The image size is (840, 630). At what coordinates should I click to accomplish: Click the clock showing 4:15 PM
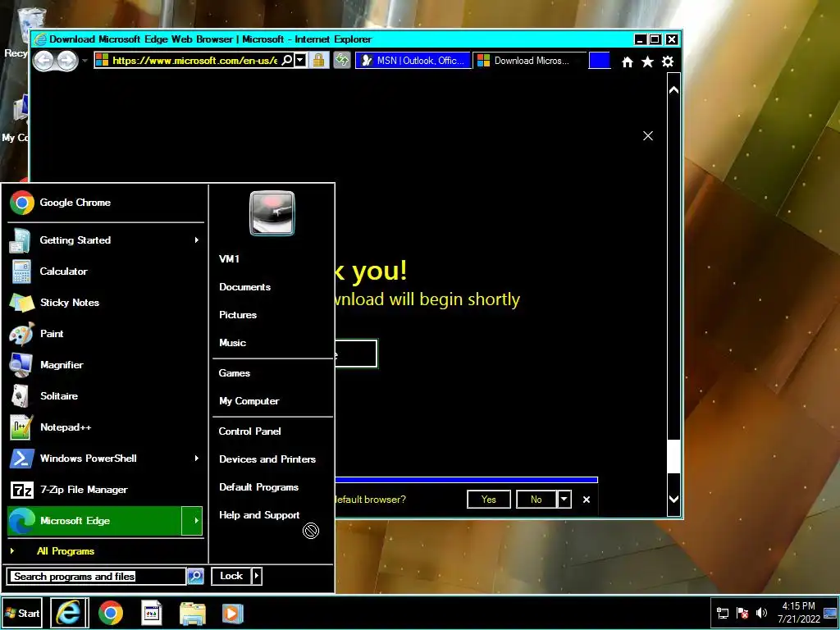799,606
